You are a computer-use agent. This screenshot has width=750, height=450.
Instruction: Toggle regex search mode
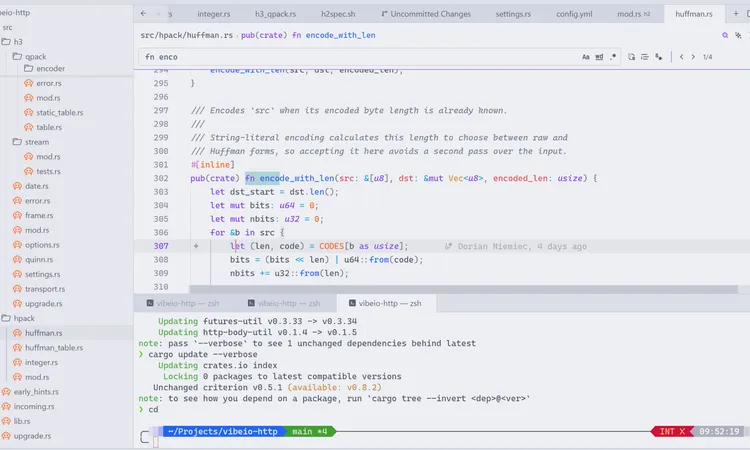613,57
